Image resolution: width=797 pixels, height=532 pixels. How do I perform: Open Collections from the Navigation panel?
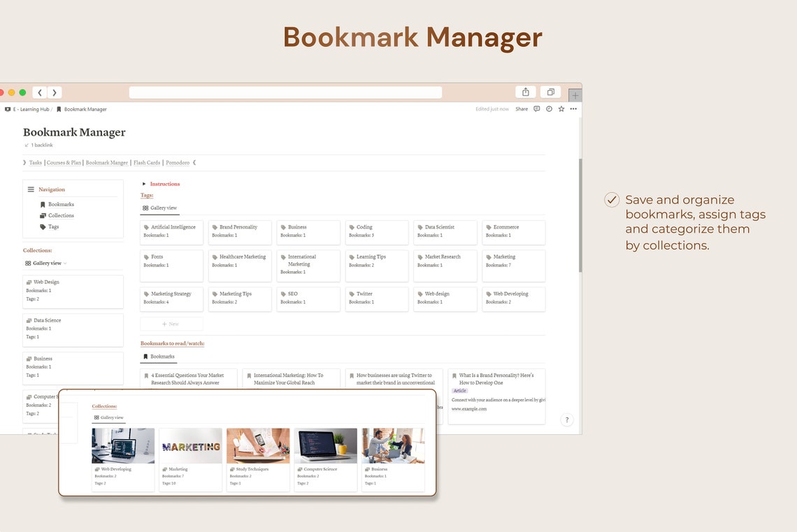(x=61, y=215)
